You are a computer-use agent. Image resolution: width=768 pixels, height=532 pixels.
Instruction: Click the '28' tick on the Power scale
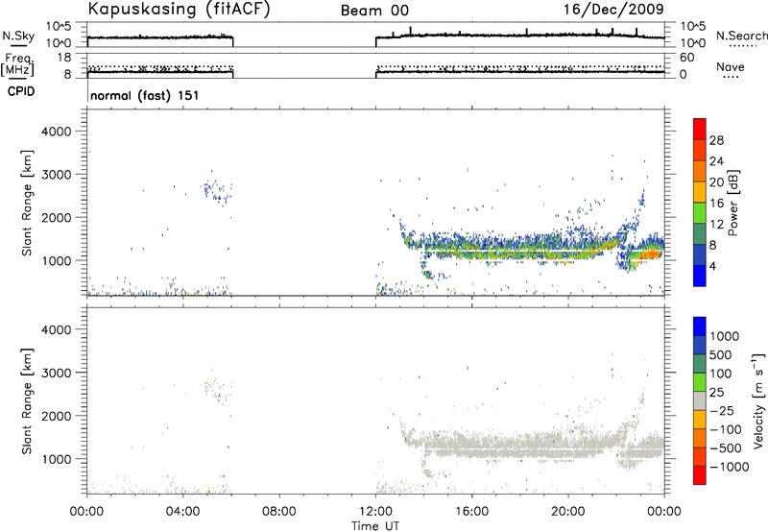click(716, 140)
